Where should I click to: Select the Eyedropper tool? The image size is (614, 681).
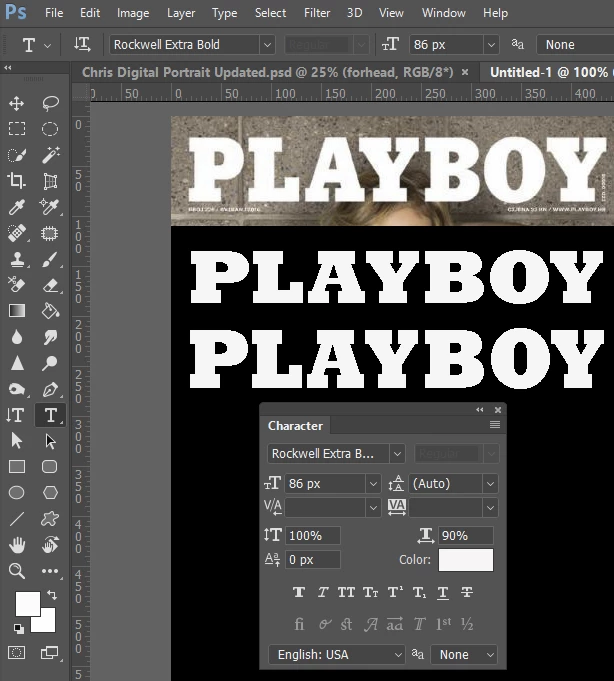point(17,207)
